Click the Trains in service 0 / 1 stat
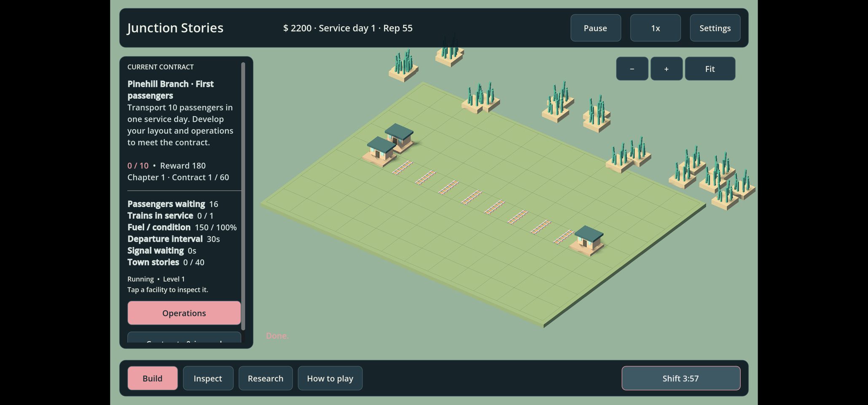 [170, 216]
